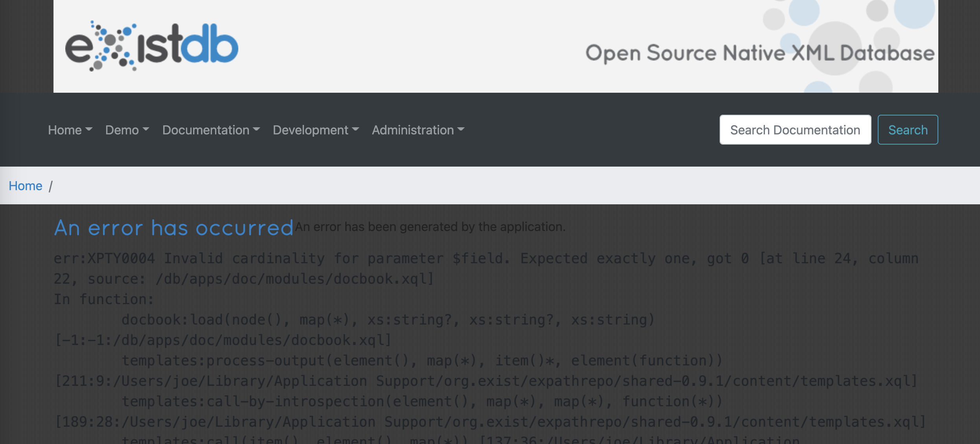Image resolution: width=980 pixels, height=444 pixels.
Task: Click the caret arrow beside Demo
Action: click(x=146, y=129)
